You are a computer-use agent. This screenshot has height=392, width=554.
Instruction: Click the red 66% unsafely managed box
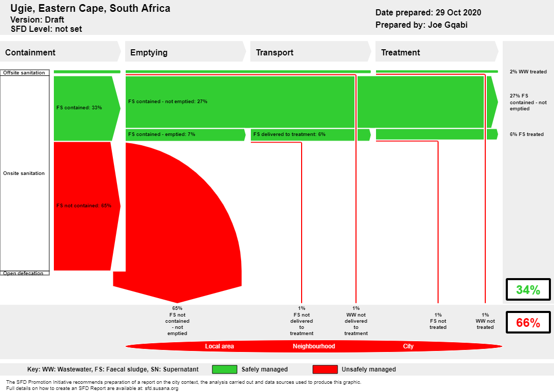pyautogui.click(x=528, y=322)
